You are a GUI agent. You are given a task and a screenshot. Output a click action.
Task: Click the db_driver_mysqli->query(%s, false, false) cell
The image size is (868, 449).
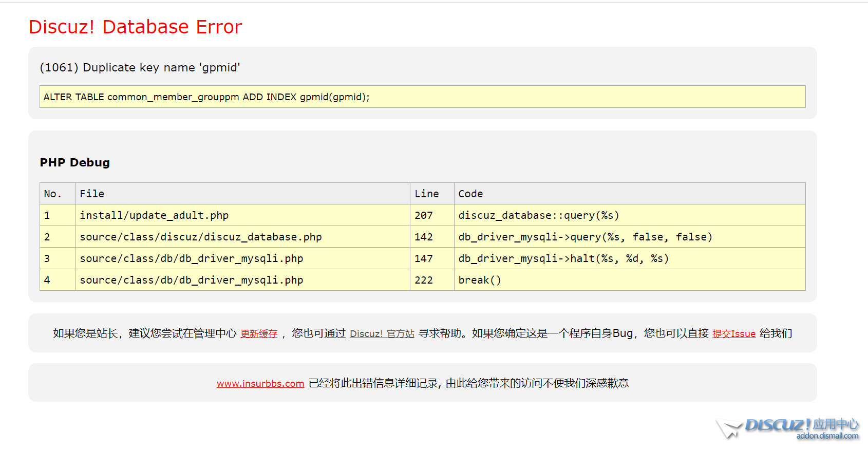pyautogui.click(x=630, y=237)
